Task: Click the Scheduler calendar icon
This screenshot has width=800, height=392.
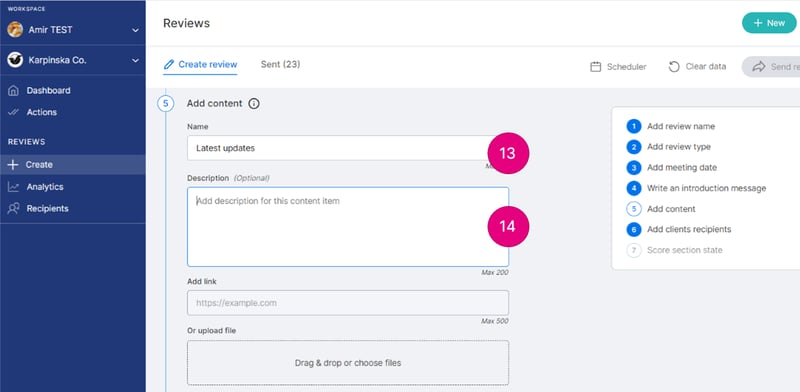Action: 595,66
